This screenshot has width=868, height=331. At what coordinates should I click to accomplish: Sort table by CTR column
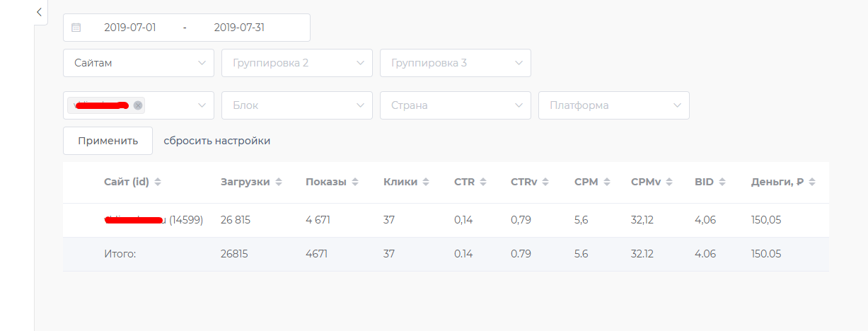(483, 182)
